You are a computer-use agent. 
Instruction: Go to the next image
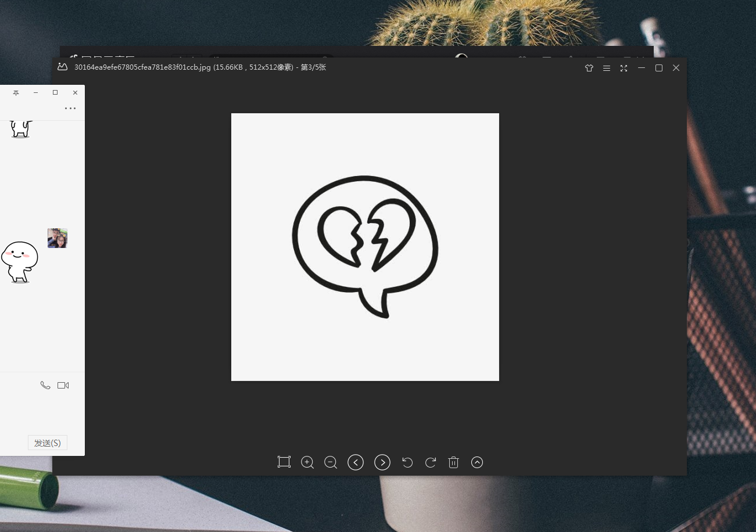point(382,462)
